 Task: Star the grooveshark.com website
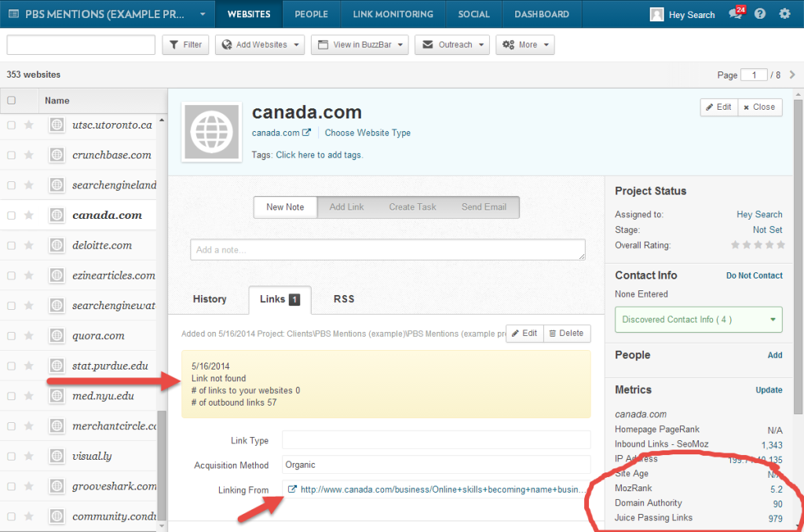[x=29, y=486]
